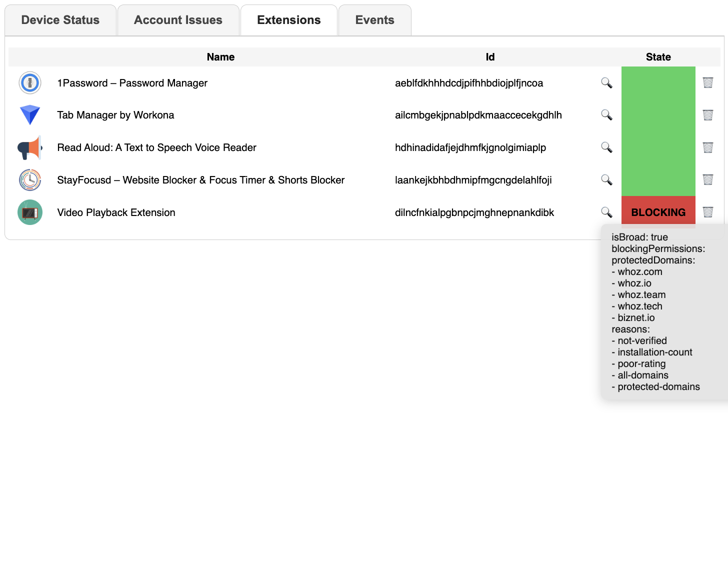Open magnifier details for Tab Manager
The height and width of the screenshot is (561, 728).
(606, 115)
